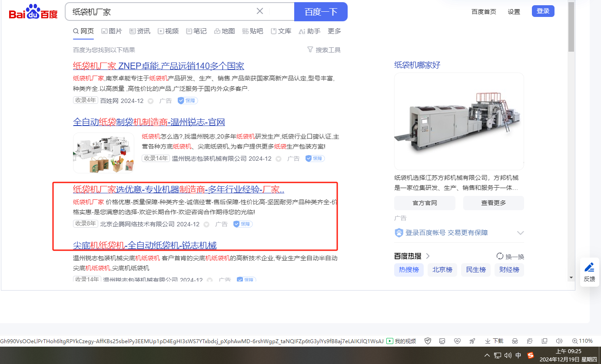Screen dimensions: 601x364
Task: Click the 纸袋机哪家好 heading link
Action: [417, 65]
